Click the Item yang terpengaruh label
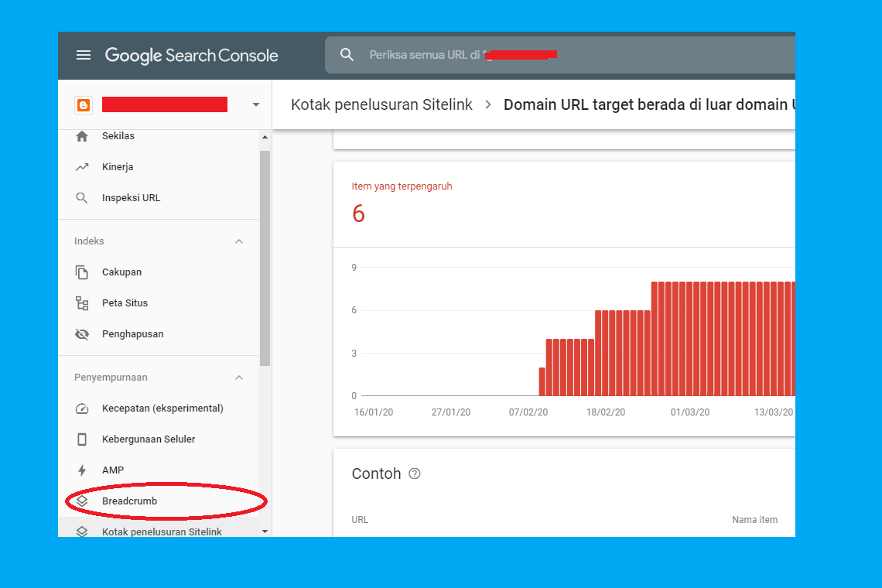 click(402, 186)
